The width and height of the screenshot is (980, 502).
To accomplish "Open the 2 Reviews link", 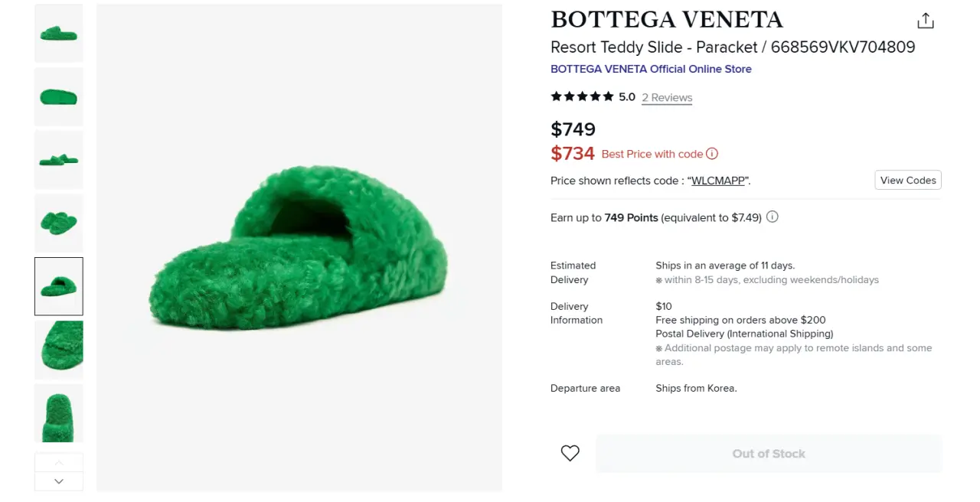I will click(x=667, y=97).
